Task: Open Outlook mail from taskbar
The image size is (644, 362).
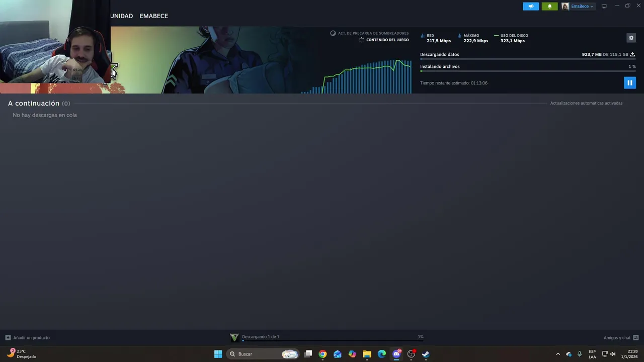Action: (x=337, y=354)
